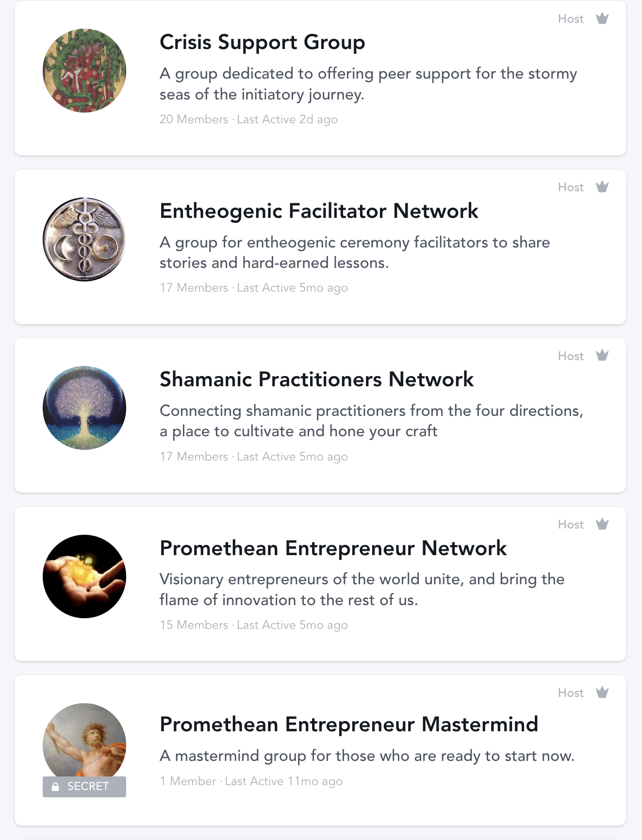Click the crown icon on Shamanic Practitioners Network
Image resolution: width=642 pixels, height=840 pixels.
coord(602,355)
